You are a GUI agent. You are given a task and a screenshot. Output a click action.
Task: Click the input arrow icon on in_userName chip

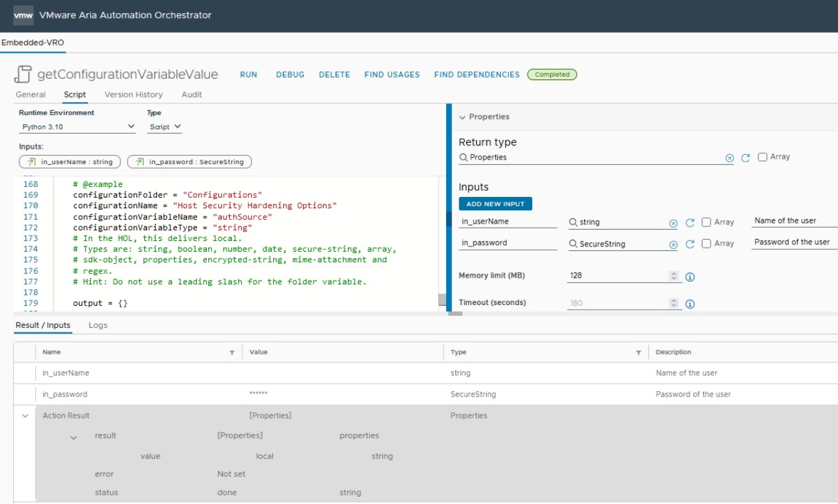coord(31,162)
